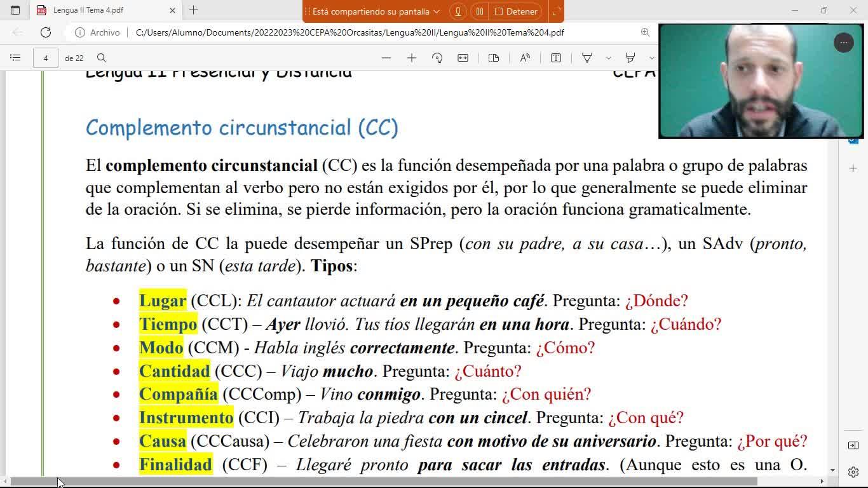Screen dimensions: 868x488
Task: Collapse the sharing toolbar
Action: click(555, 11)
